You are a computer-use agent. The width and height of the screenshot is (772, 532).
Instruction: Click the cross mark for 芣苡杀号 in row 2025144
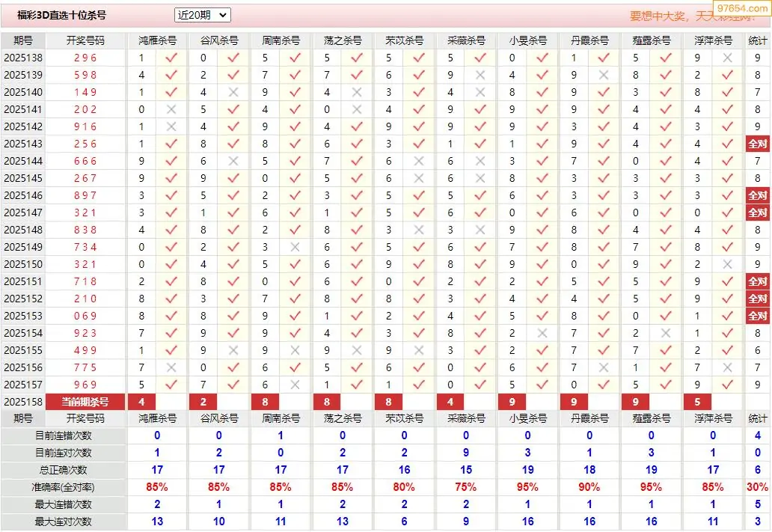[418, 161]
